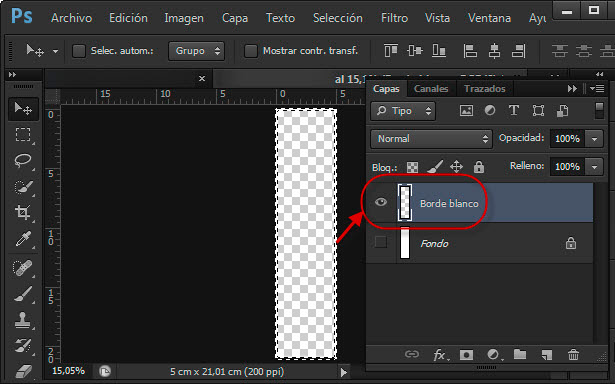The image size is (615, 384).
Task: Open the Capa menu
Action: pos(235,18)
